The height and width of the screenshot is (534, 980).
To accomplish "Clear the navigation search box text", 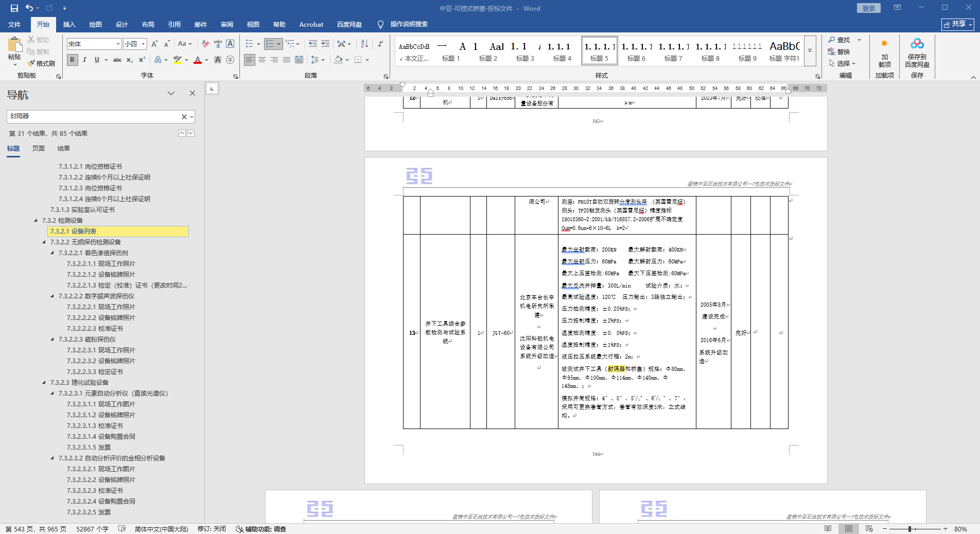I will click(184, 117).
